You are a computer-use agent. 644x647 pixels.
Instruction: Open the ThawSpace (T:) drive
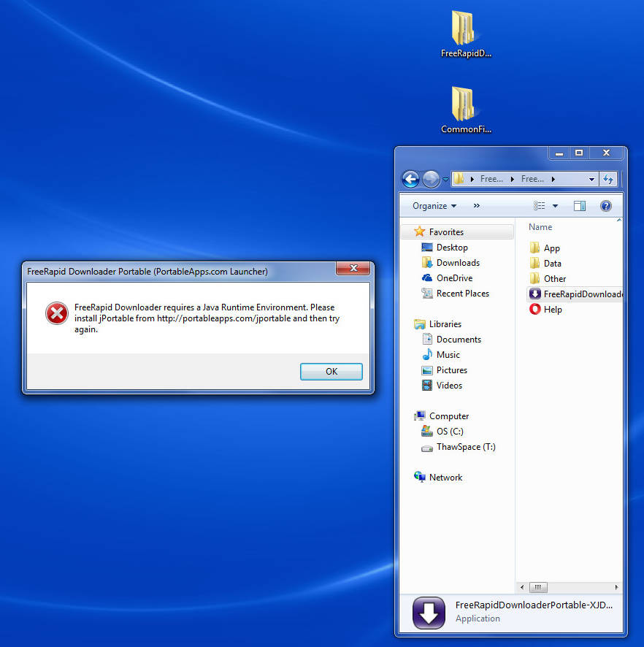click(x=466, y=447)
